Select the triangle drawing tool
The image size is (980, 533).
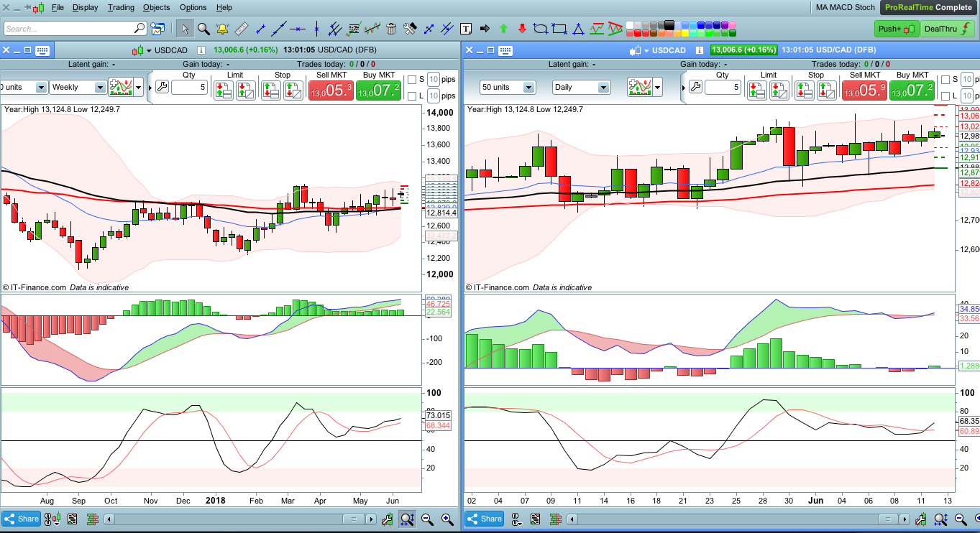(x=578, y=29)
